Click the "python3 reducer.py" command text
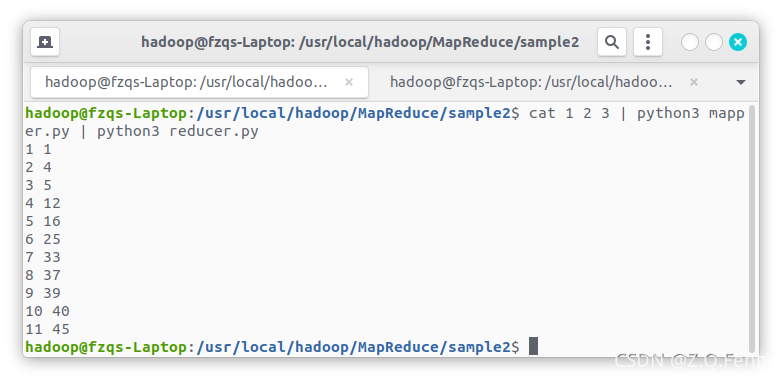 click(x=178, y=132)
